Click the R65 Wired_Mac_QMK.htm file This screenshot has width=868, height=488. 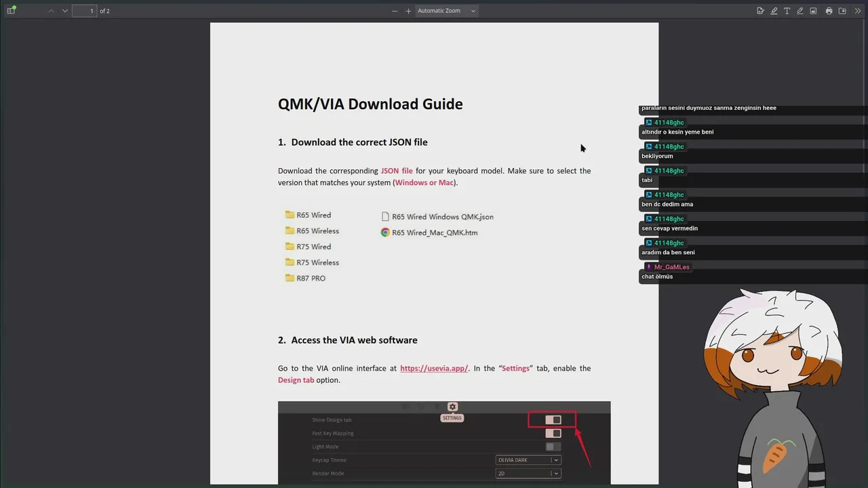429,232
